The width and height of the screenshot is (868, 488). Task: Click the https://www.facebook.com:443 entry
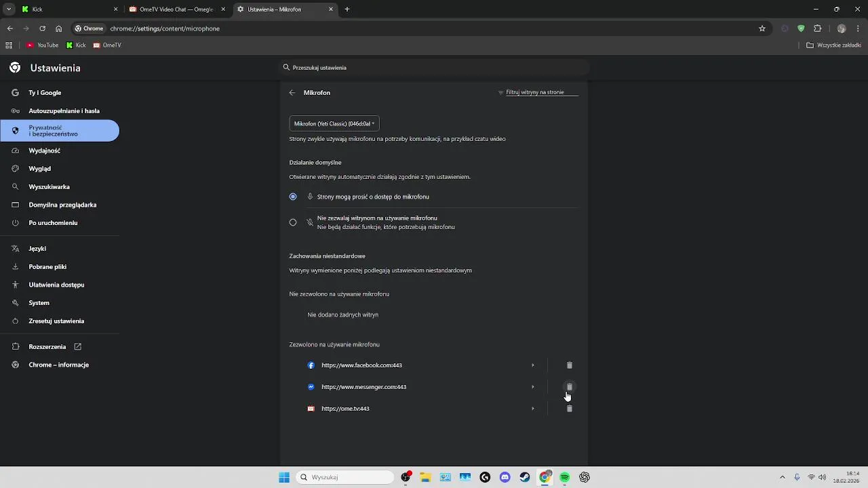tap(361, 365)
